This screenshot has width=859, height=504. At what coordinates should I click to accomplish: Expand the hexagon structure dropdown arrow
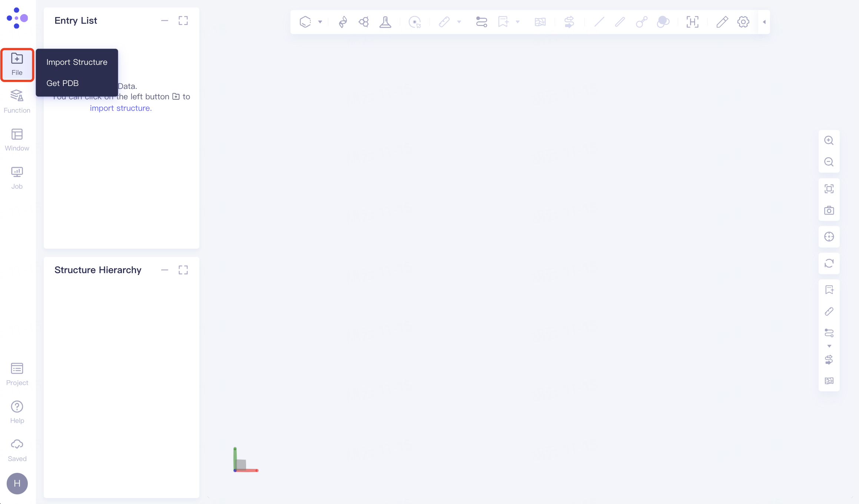(x=320, y=22)
